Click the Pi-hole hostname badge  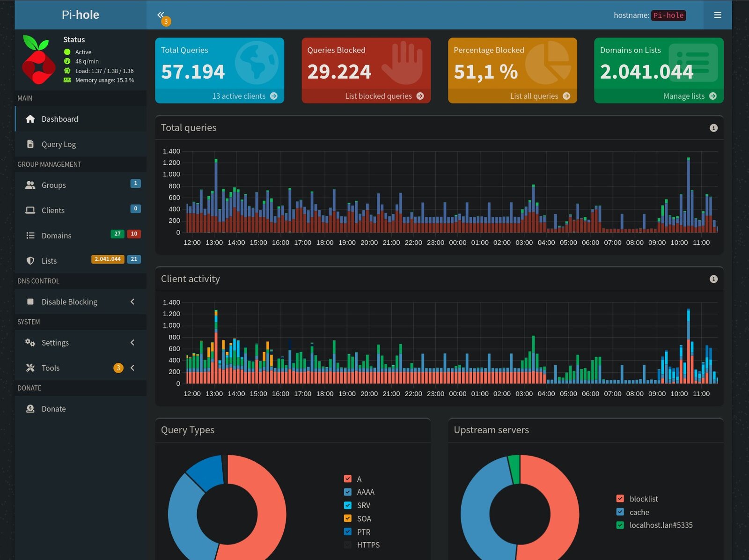[x=668, y=15]
